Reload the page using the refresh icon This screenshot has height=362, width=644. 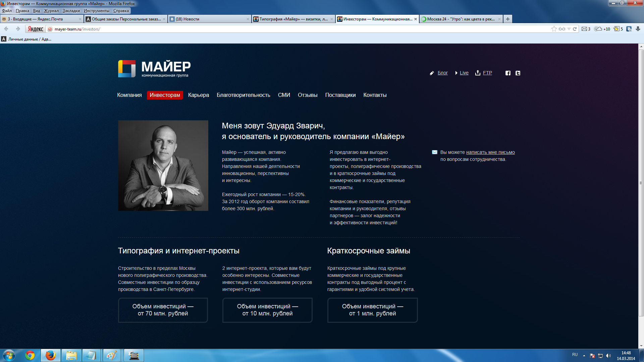point(575,29)
